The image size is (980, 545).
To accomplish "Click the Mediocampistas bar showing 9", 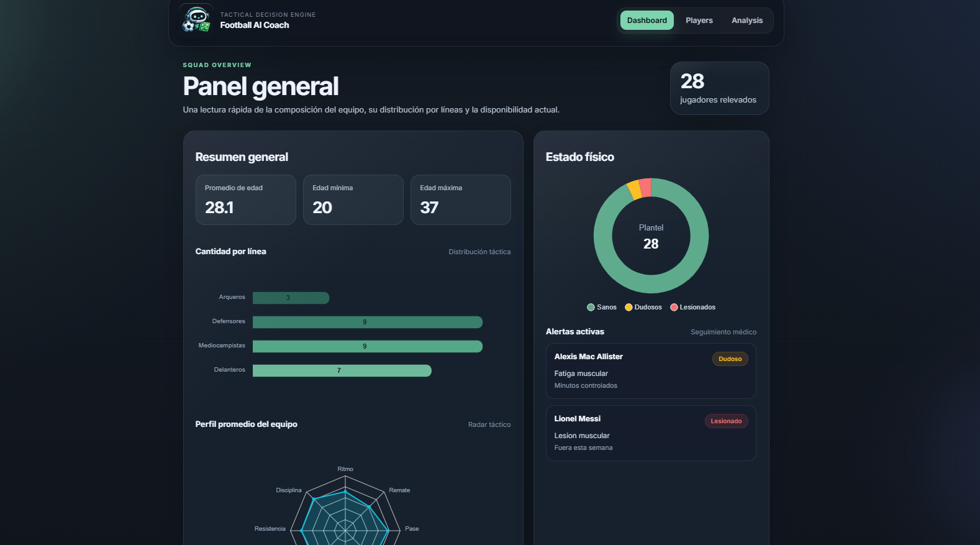I will (367, 346).
